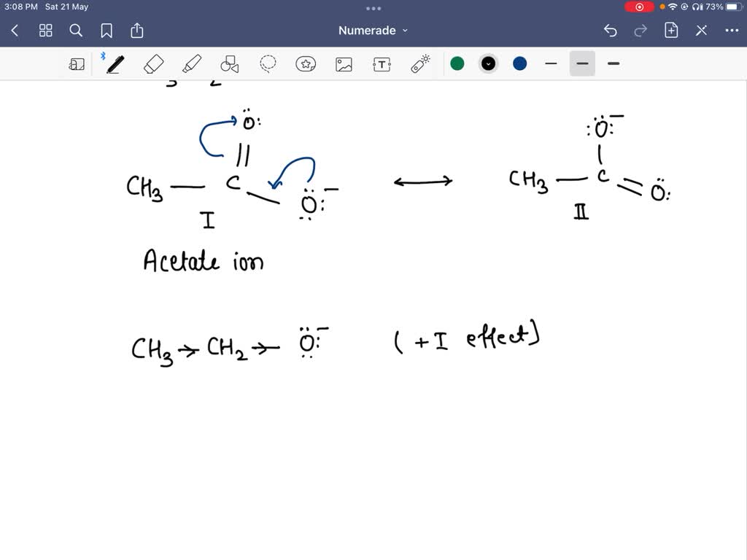Image resolution: width=747 pixels, height=560 pixels.
Task: Pick the Highlighter tool
Action: [x=192, y=63]
